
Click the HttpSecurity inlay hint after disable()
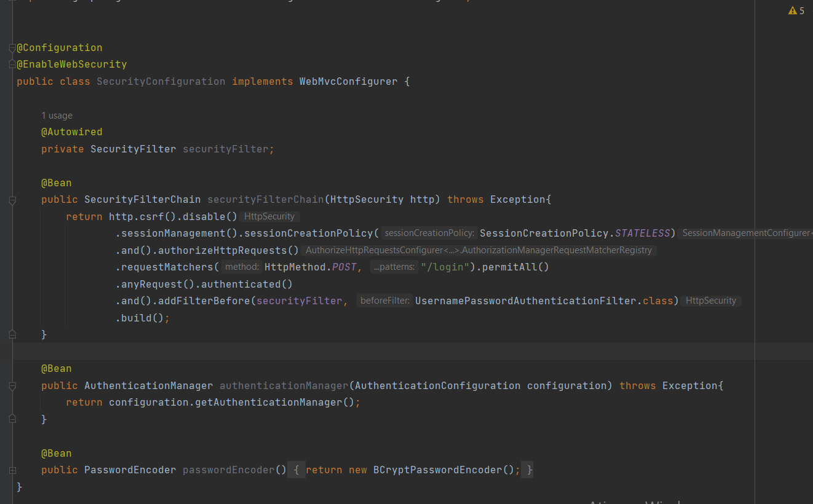point(269,216)
